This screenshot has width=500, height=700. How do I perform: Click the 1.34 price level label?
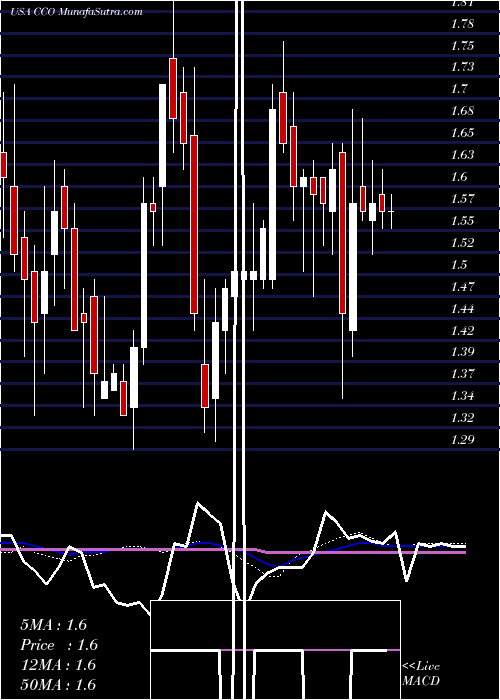point(462,396)
